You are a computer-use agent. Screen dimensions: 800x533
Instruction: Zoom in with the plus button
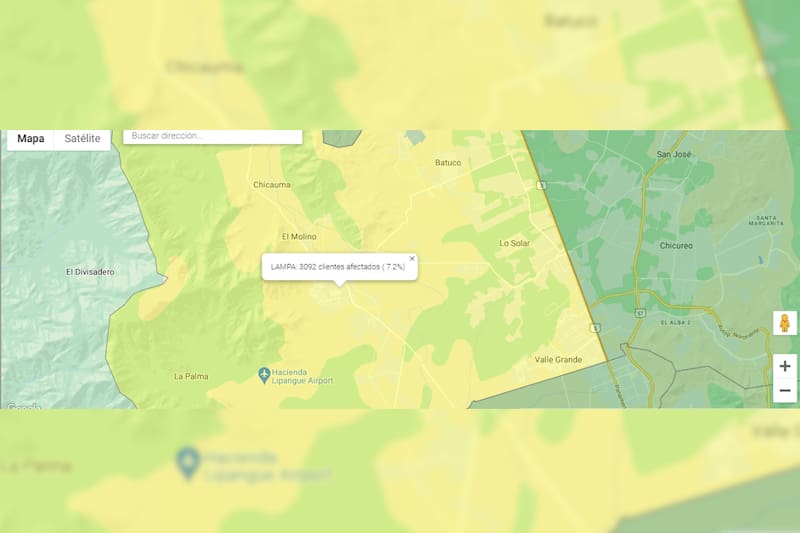[785, 366]
